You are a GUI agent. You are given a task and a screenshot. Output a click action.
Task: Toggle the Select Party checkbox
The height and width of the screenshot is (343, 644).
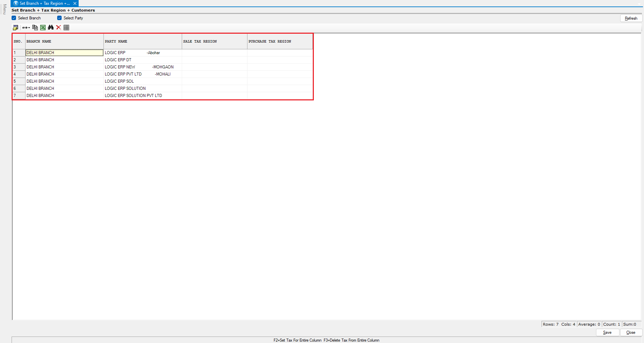(x=60, y=18)
